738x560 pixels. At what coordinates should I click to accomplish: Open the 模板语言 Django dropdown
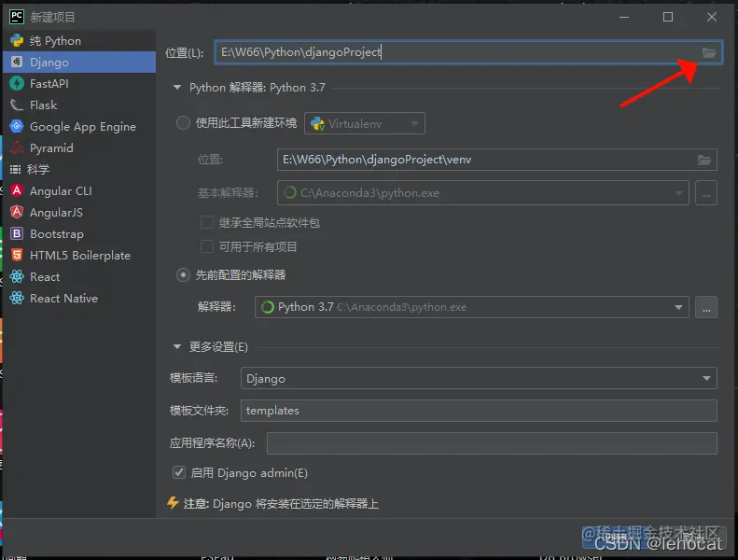(479, 378)
